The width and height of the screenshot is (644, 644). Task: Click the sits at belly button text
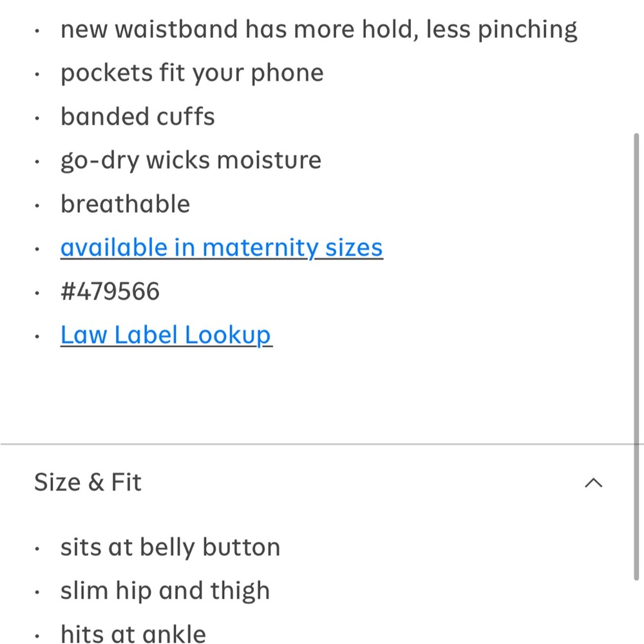[171, 547]
